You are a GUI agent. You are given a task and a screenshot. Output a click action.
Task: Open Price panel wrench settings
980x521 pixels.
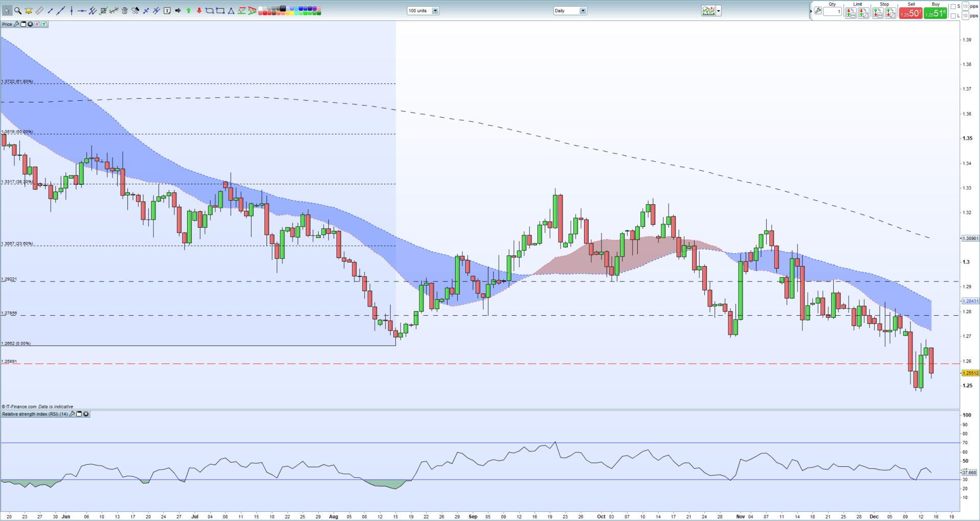click(16, 24)
